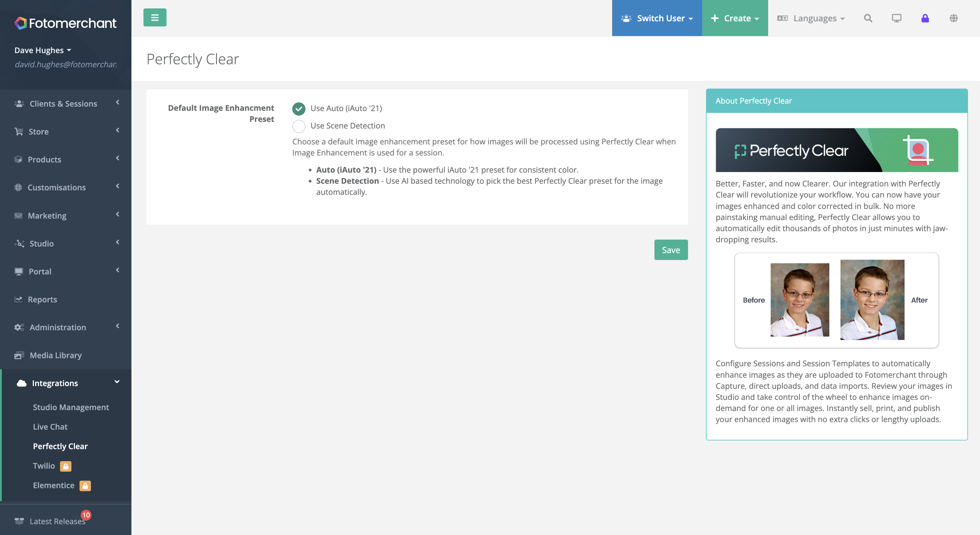Image resolution: width=980 pixels, height=535 pixels.
Task: Click the Products box icon
Action: click(x=18, y=159)
